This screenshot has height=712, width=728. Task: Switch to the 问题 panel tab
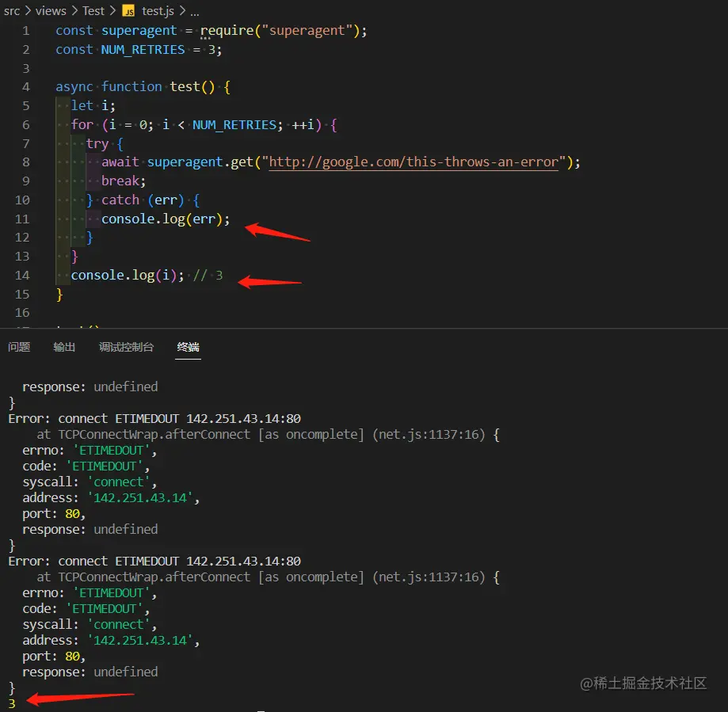(x=19, y=347)
